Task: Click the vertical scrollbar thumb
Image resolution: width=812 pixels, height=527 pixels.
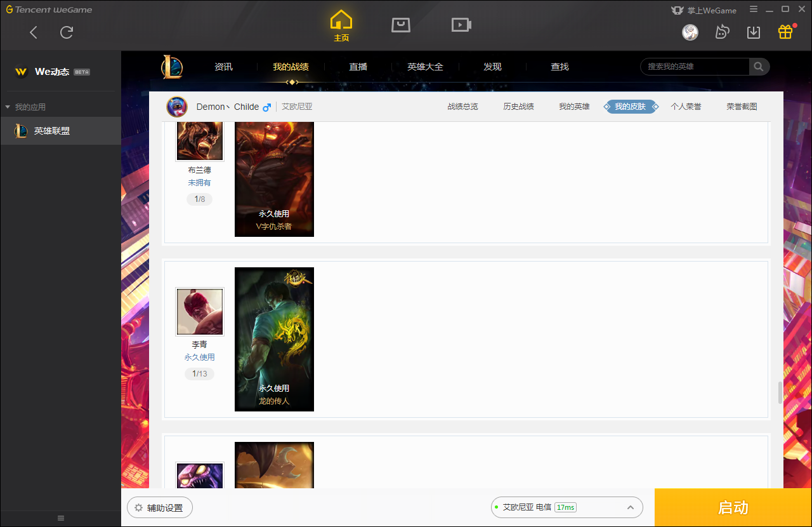Action: (780, 393)
